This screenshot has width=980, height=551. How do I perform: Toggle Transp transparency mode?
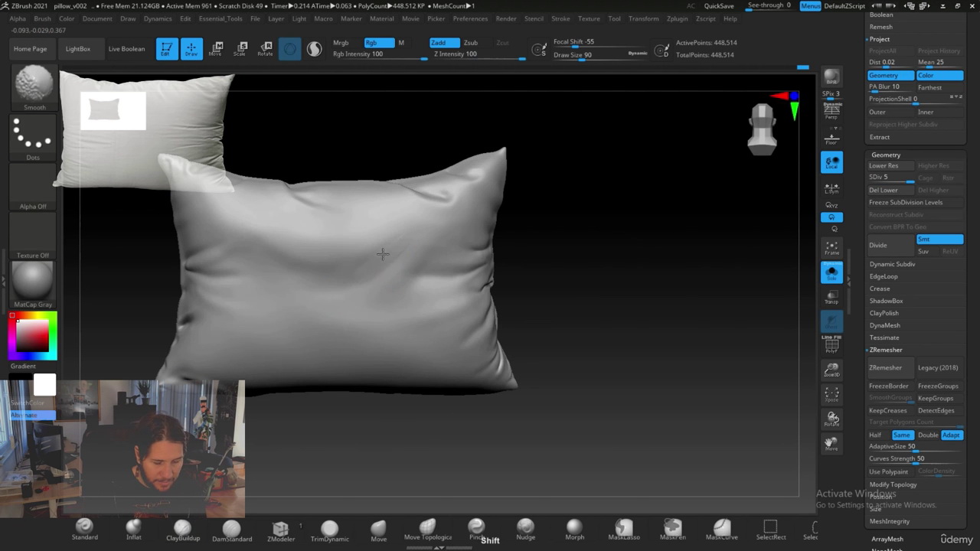pos(831,297)
